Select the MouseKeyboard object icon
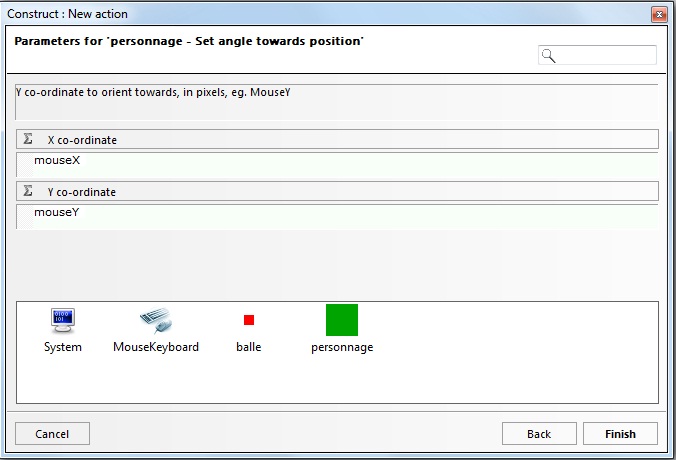The width and height of the screenshot is (676, 460). point(155,320)
